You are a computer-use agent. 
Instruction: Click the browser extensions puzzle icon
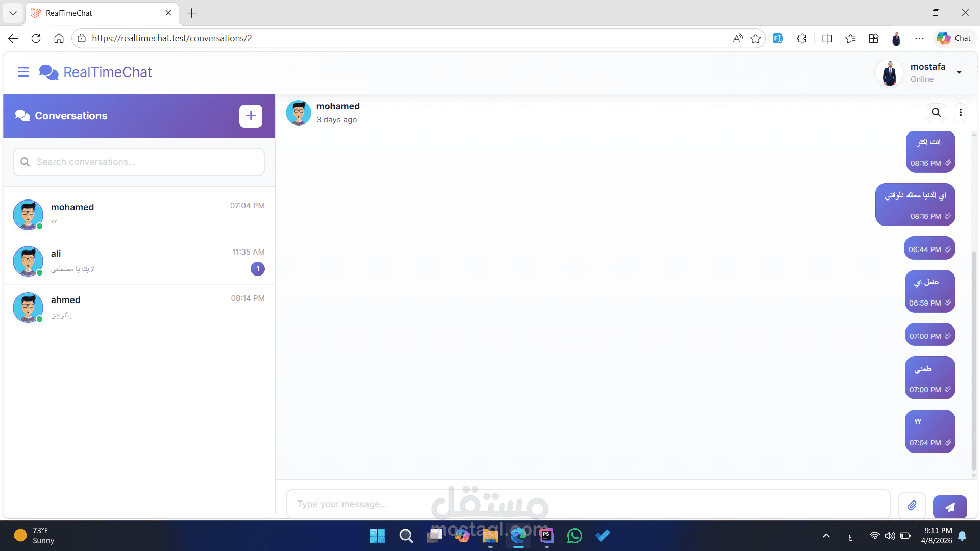click(x=802, y=38)
